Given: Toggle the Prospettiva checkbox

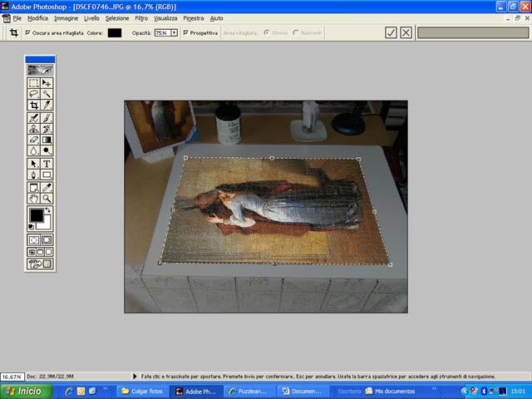Looking at the screenshot, I should (185, 32).
